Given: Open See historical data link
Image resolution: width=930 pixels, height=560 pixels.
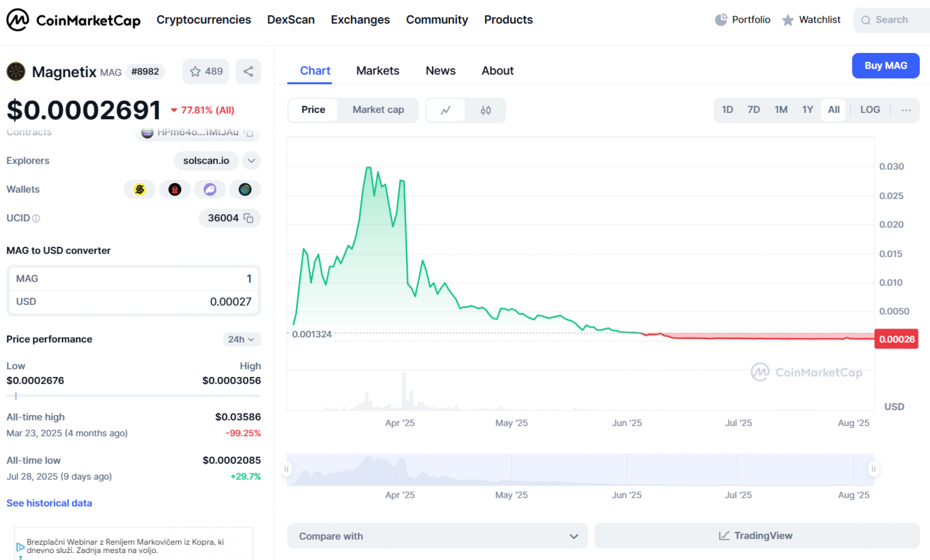Looking at the screenshot, I should (49, 503).
